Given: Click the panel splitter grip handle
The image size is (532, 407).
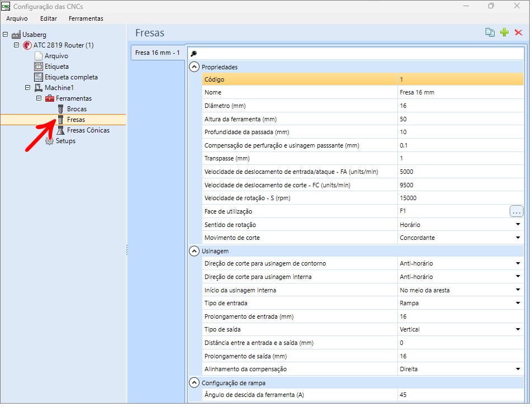Looking at the screenshot, I should tap(127, 250).
